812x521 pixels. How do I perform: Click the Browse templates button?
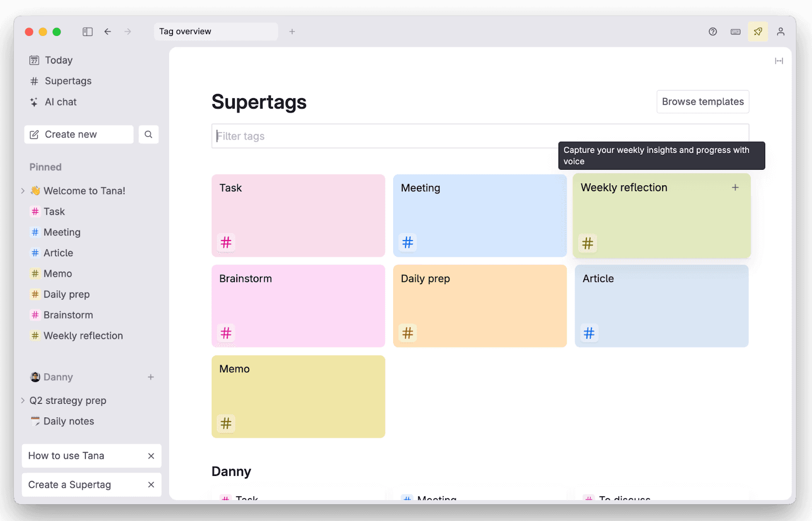tap(702, 102)
